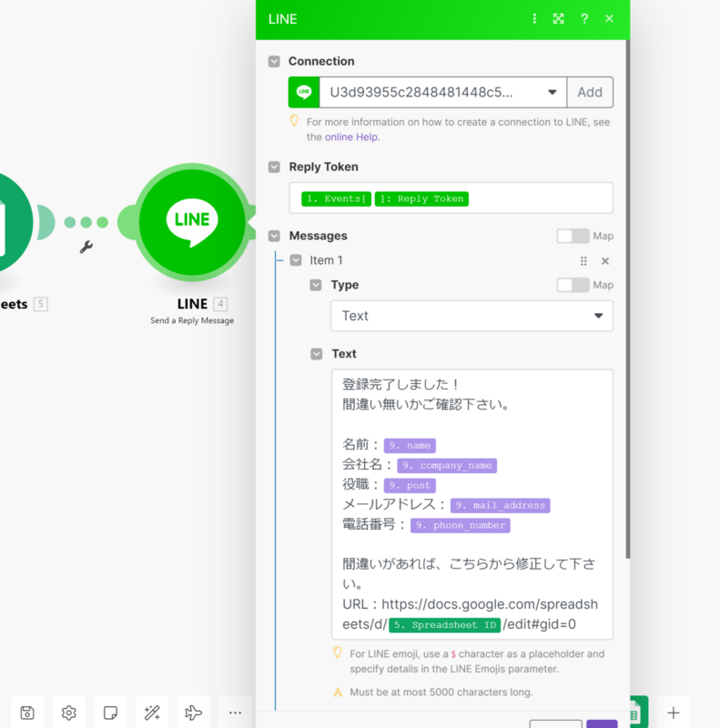The width and height of the screenshot is (720, 728).
Task: Open the more options ellipsis in toolbar
Action: 235,713
